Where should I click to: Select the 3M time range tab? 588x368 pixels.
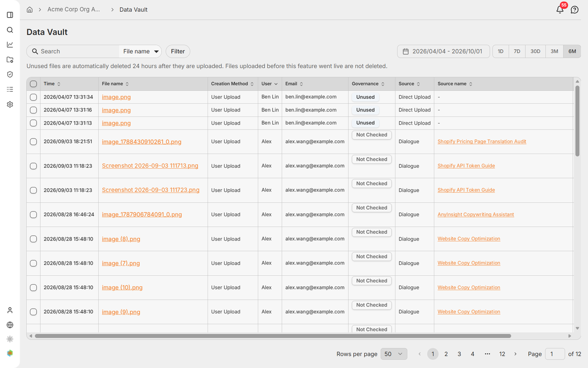click(554, 52)
